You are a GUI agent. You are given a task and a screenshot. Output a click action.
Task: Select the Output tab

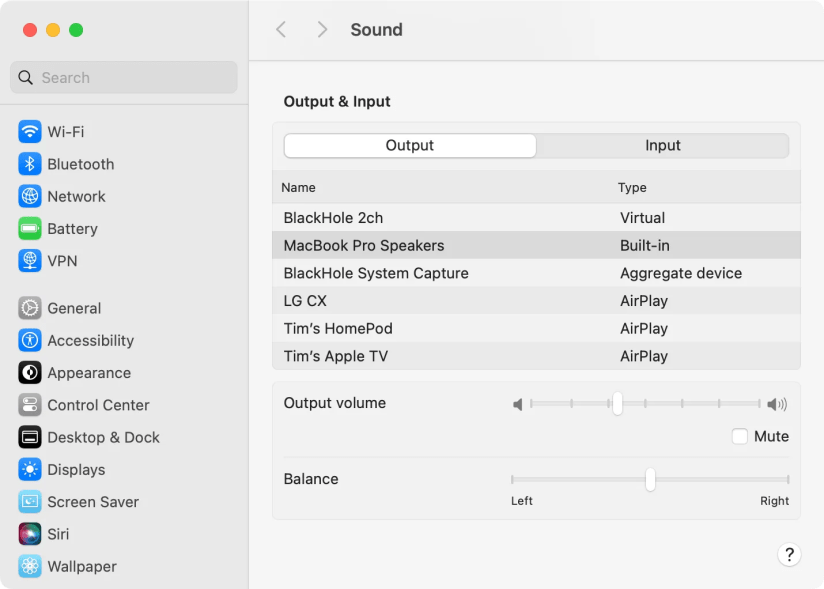tap(410, 146)
